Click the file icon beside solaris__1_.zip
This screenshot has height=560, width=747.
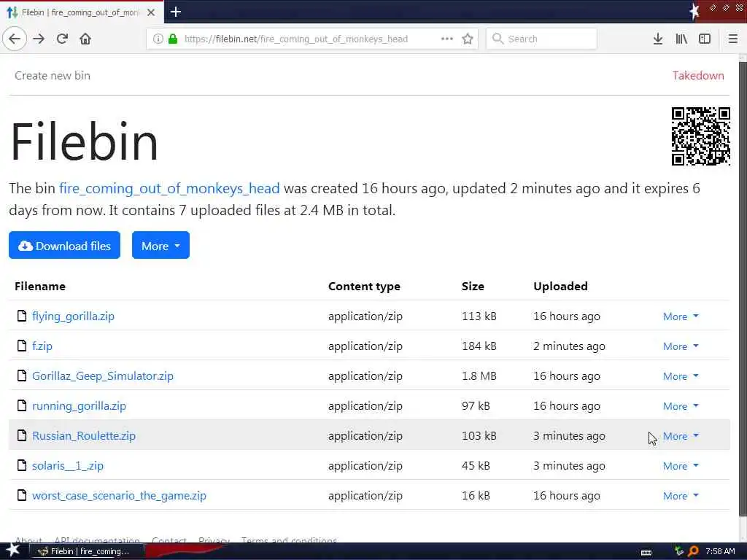pyautogui.click(x=21, y=465)
